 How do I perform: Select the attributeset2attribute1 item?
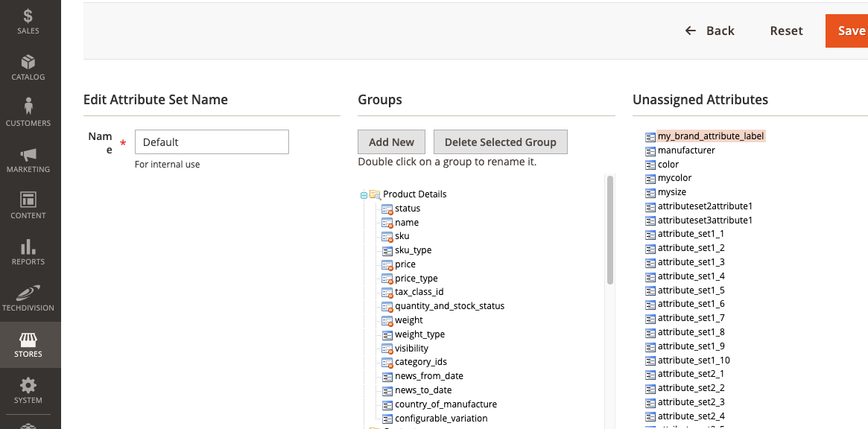click(705, 206)
